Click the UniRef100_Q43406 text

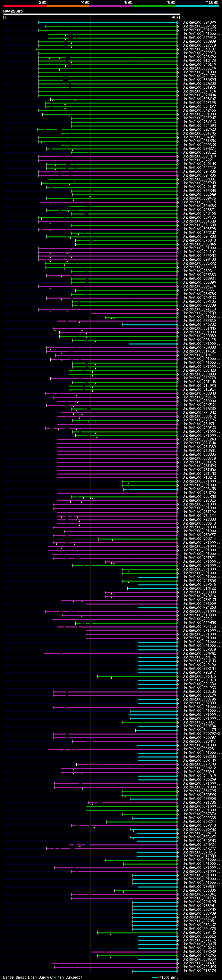click(199, 213)
